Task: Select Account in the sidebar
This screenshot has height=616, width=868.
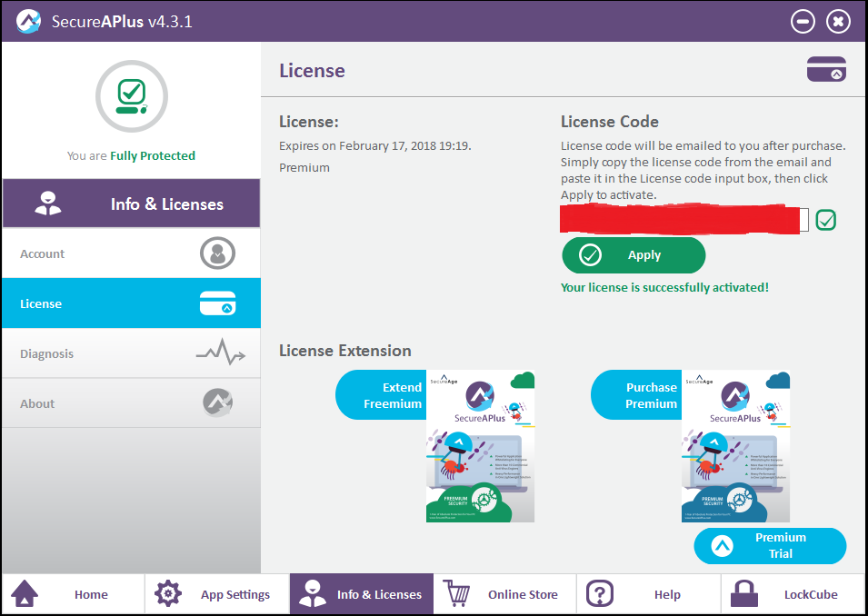Action: [131, 253]
